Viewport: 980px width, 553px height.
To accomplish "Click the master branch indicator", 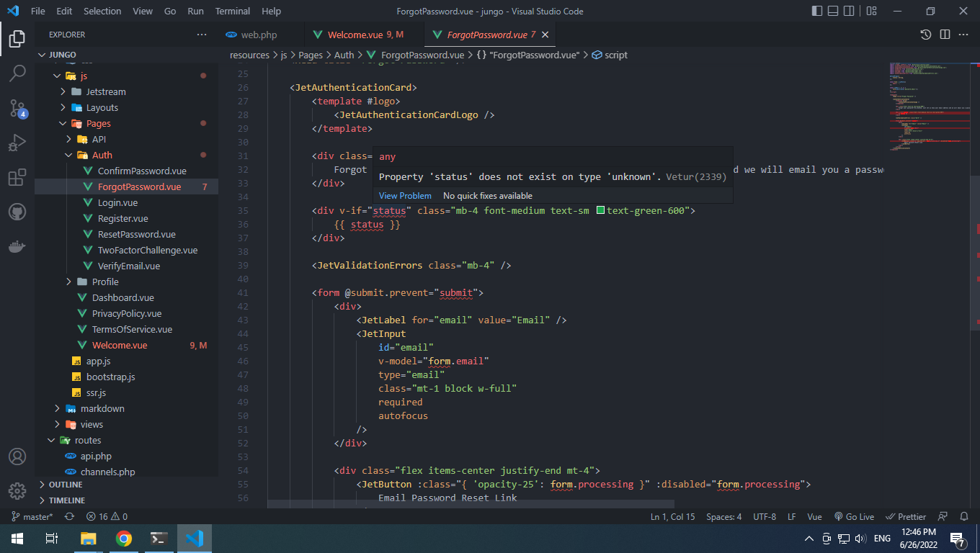I will 32,516.
